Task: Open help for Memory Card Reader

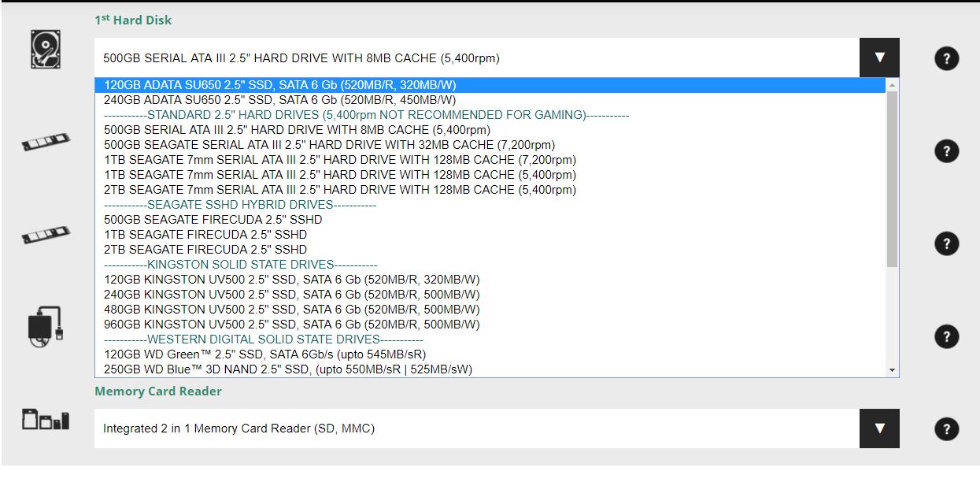Action: (x=946, y=429)
